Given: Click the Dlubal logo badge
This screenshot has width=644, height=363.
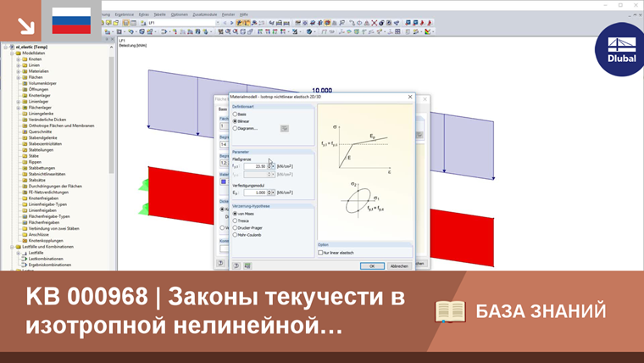Looking at the screenshot, I should pyautogui.click(x=619, y=50).
